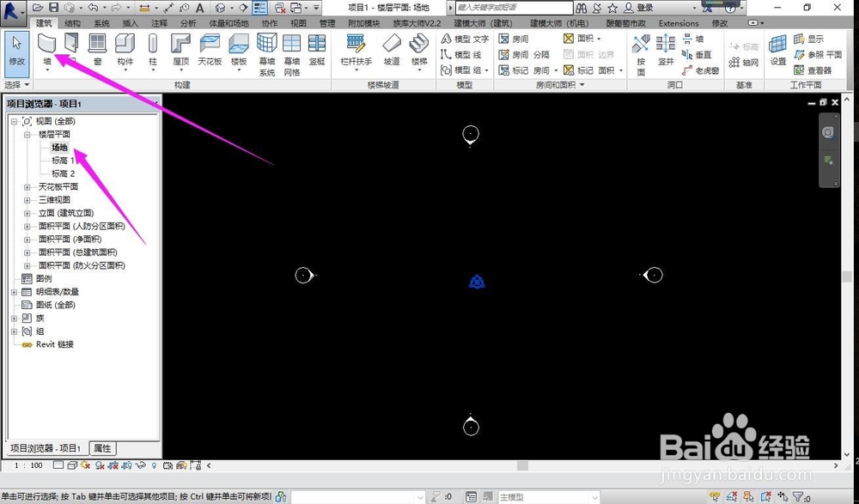Select the 楼梯 (Stair) tool

pyautogui.click(x=419, y=49)
